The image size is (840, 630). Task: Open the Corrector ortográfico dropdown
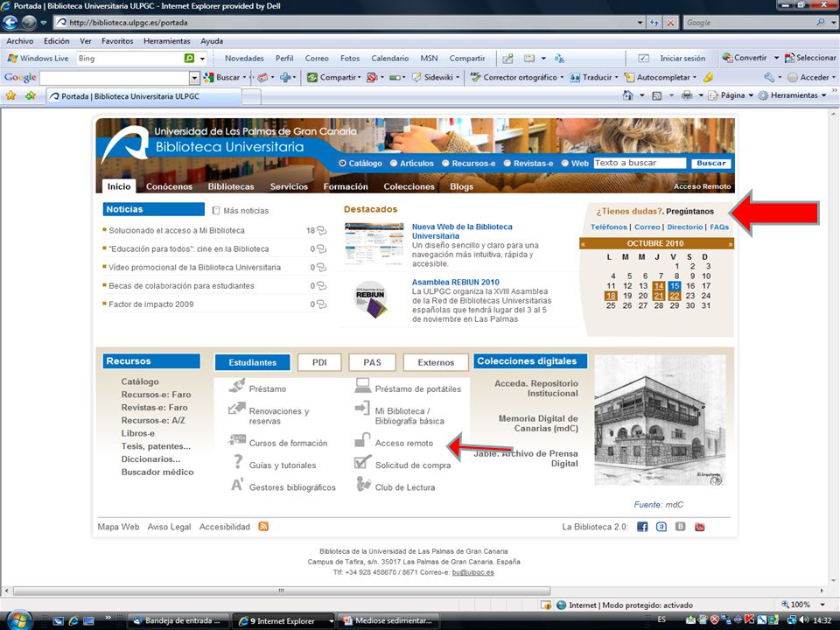[x=562, y=77]
